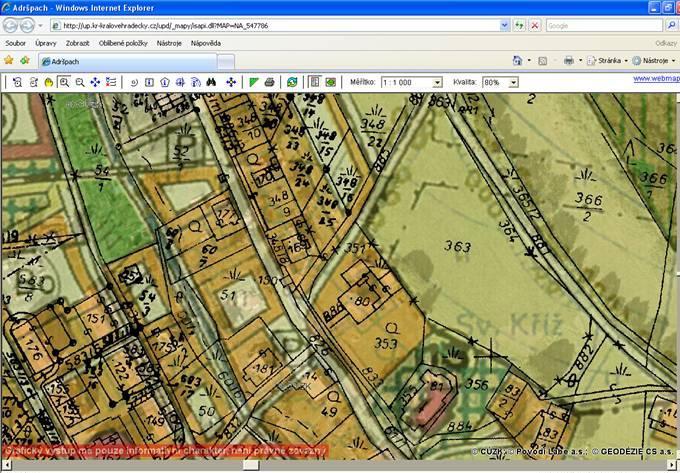680x473 pixels.
Task: Activate the zoom in magnifier tool
Action: pyautogui.click(x=64, y=82)
